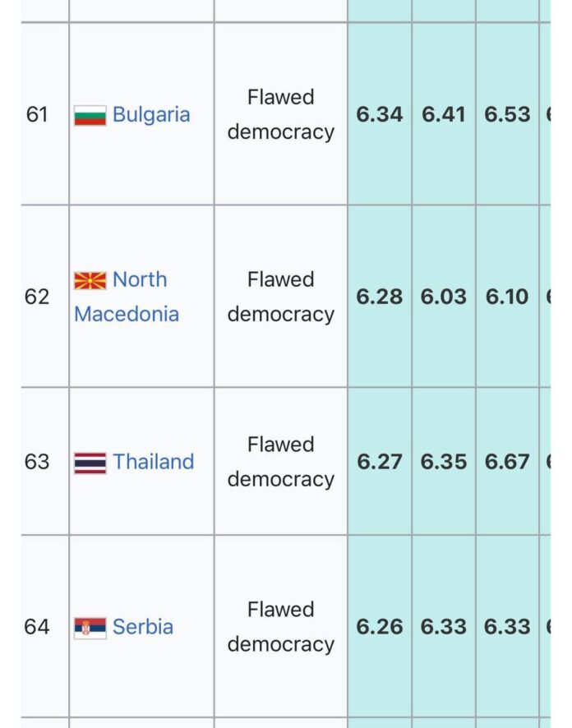Click Thailand's Flawed democracy regime cell
572x728 pixels.
click(281, 462)
